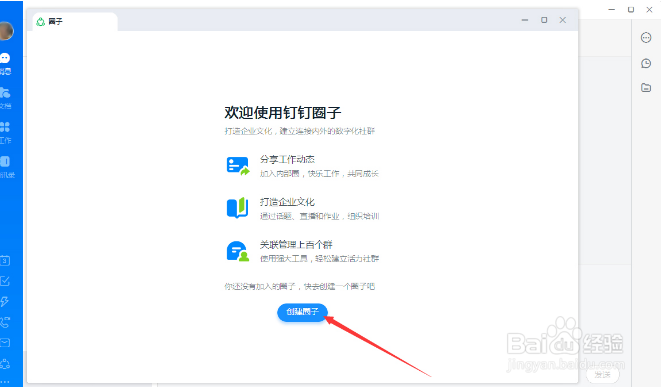The image size is (661, 387).
Task: Click the 打造企业文化 title text
Action: click(x=288, y=202)
